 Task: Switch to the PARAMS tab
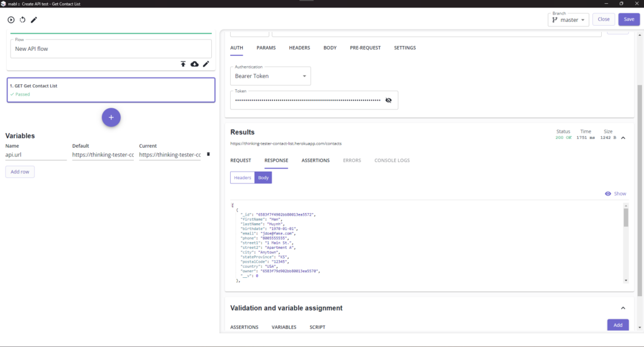265,48
